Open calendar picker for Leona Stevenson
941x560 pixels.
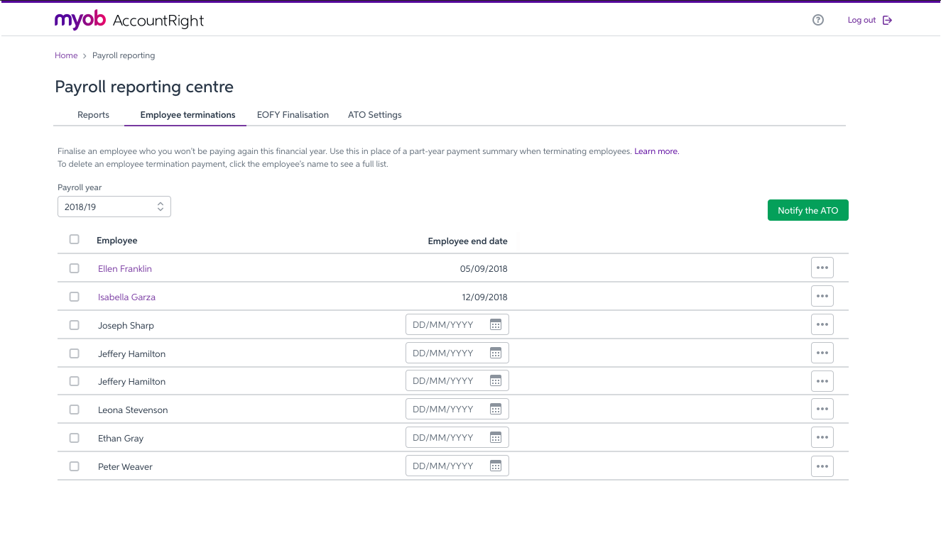click(x=496, y=410)
